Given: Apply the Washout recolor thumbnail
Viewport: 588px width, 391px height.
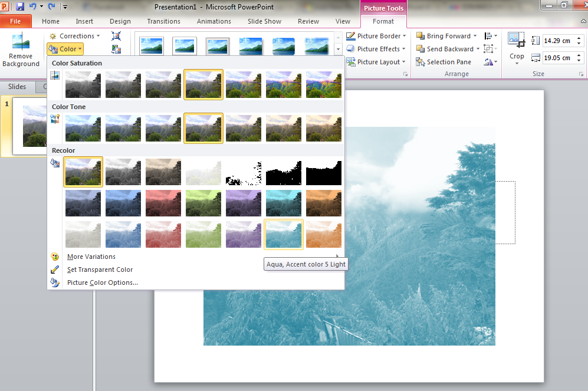Looking at the screenshot, I should click(x=203, y=172).
